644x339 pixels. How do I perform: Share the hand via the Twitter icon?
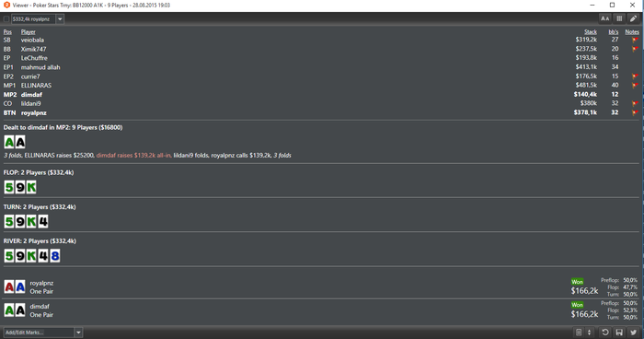(633, 333)
